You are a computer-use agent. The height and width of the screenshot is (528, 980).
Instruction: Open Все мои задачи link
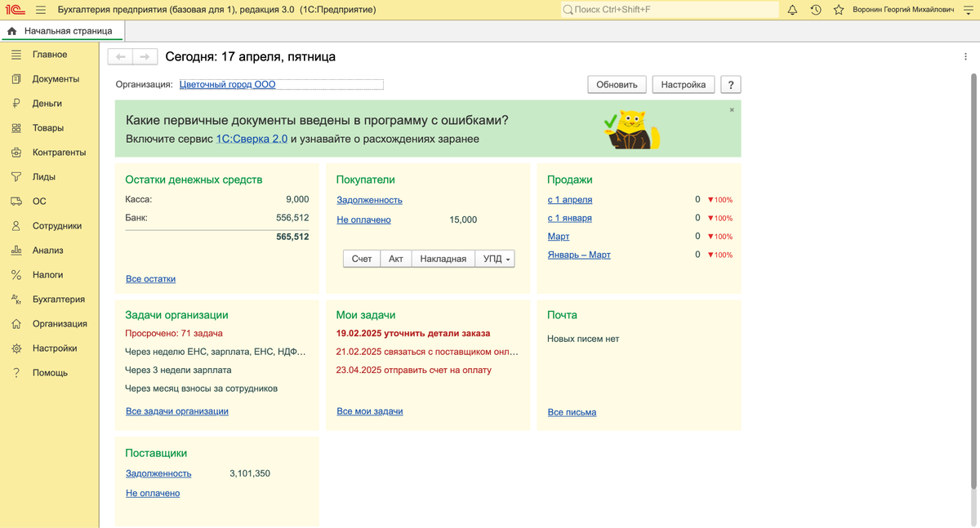pos(370,411)
